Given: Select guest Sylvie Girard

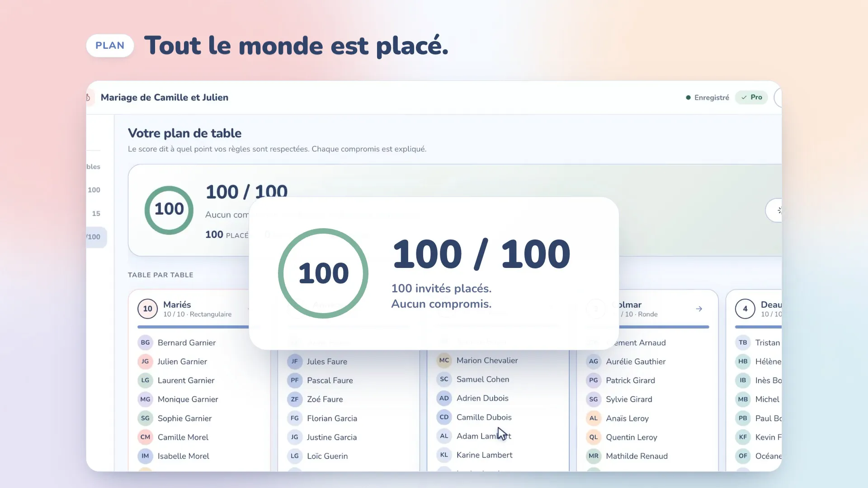Looking at the screenshot, I should (629, 399).
